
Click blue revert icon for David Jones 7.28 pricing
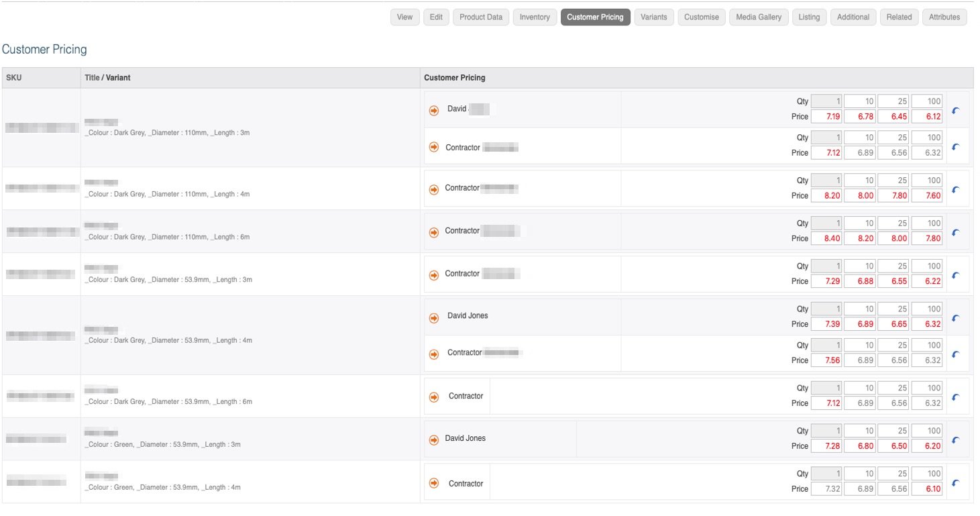(955, 440)
